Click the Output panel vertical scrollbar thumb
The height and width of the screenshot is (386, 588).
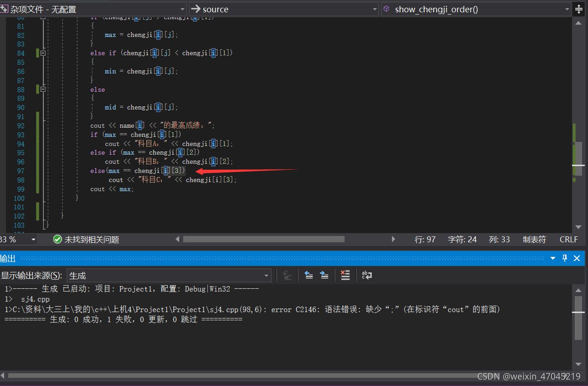point(578,318)
